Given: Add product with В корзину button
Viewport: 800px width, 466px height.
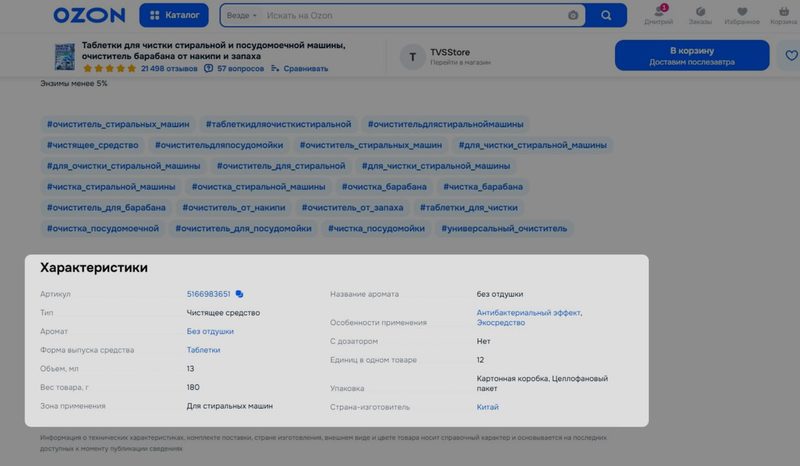Looking at the screenshot, I should click(692, 56).
